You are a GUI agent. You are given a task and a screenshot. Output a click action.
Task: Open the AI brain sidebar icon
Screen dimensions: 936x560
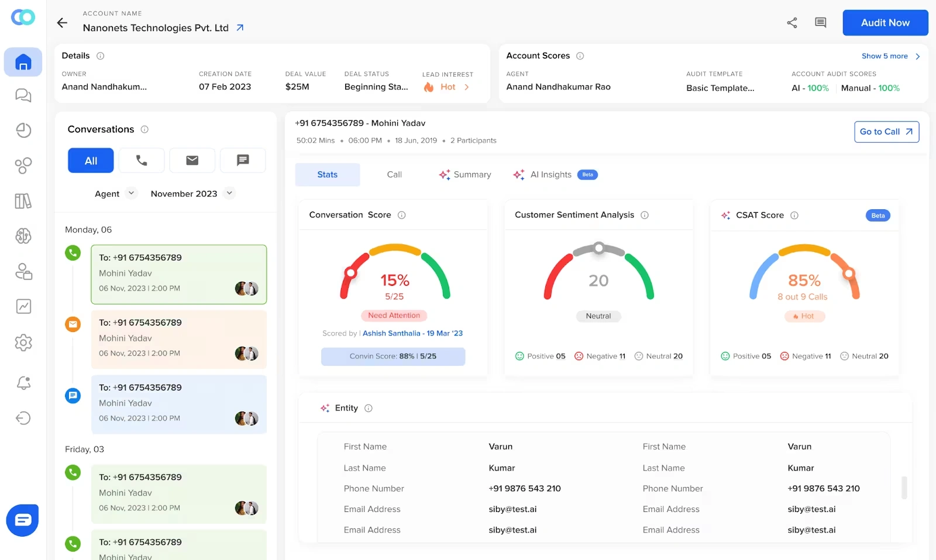pos(23,236)
